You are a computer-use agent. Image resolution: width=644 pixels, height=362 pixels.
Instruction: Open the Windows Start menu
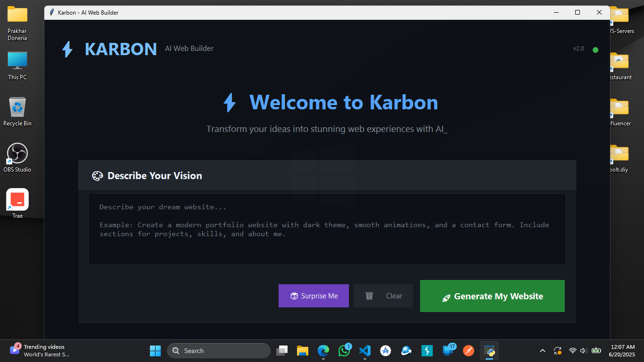pyautogui.click(x=155, y=351)
